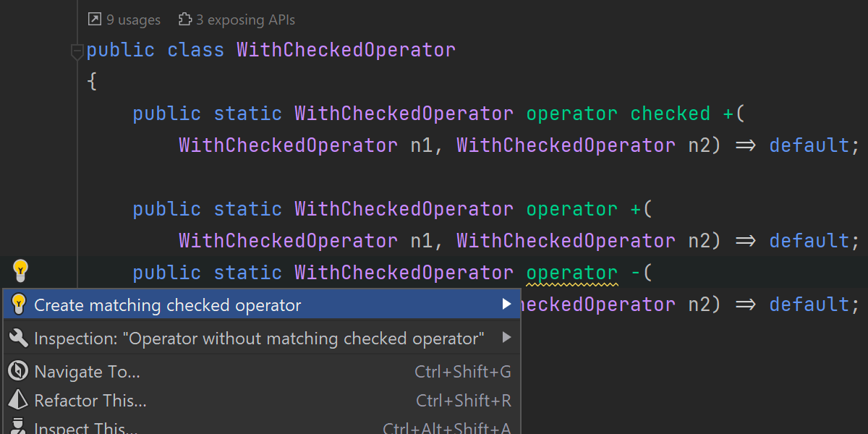Viewport: 868px width, 434px height.
Task: Click the compass icon next to Navigate To
Action: (18, 372)
